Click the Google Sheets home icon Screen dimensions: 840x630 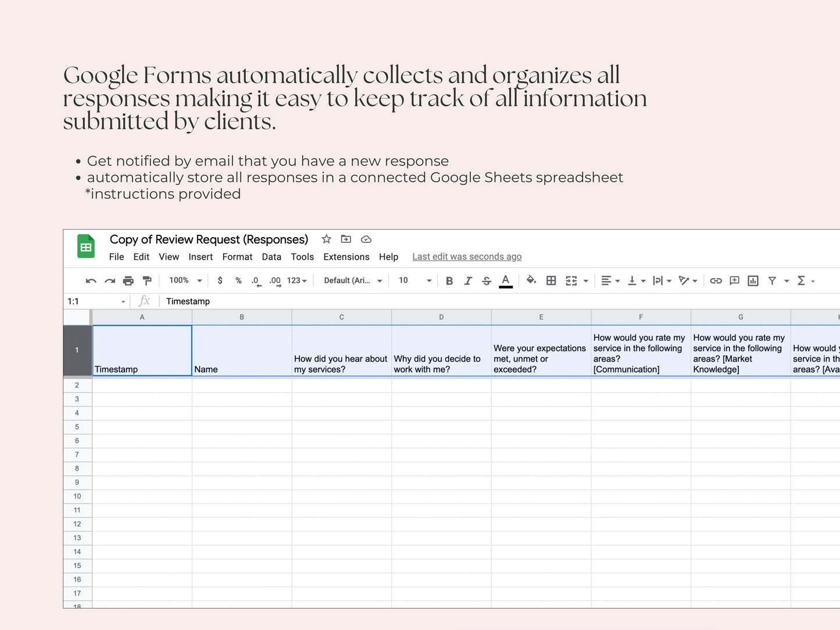pos(86,246)
